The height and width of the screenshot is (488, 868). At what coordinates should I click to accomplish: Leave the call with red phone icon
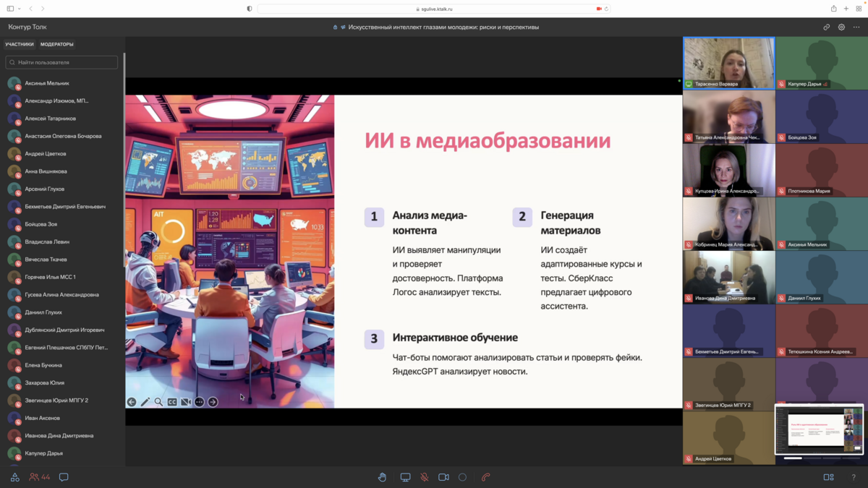(x=486, y=477)
